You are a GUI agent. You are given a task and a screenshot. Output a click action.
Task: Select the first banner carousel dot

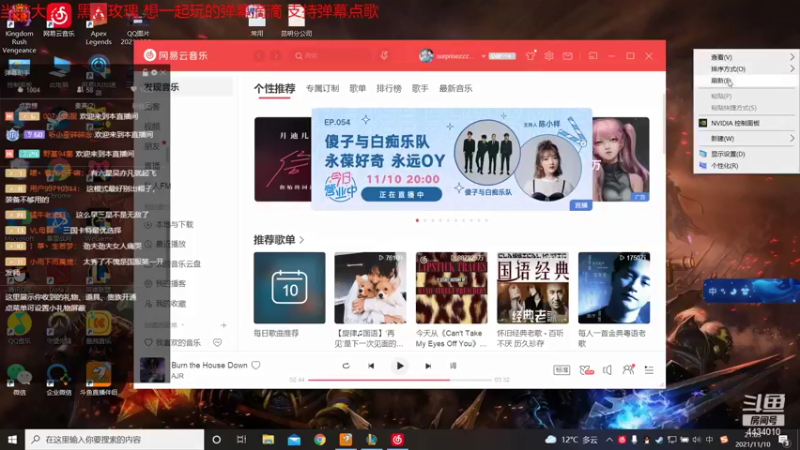[417, 220]
